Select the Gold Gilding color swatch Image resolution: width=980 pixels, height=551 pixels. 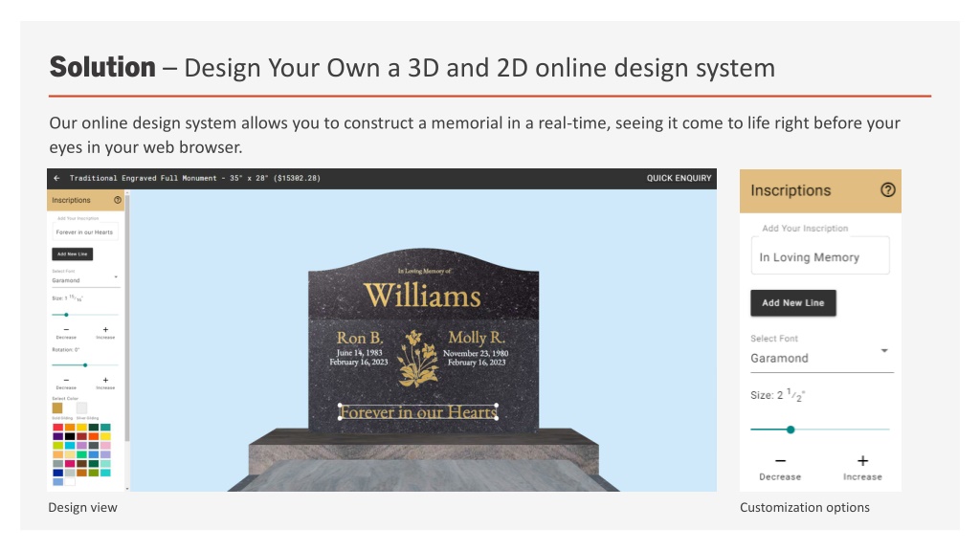pos(57,408)
